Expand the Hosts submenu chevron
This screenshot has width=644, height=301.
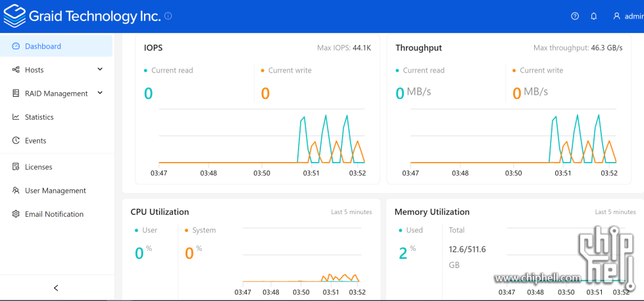pyautogui.click(x=100, y=69)
